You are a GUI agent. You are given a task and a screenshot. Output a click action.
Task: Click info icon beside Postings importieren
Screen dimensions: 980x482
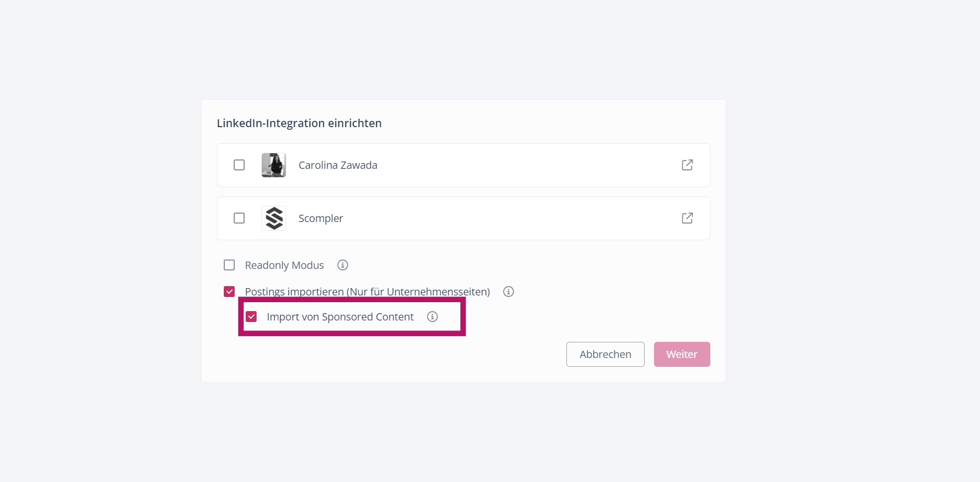coord(509,292)
